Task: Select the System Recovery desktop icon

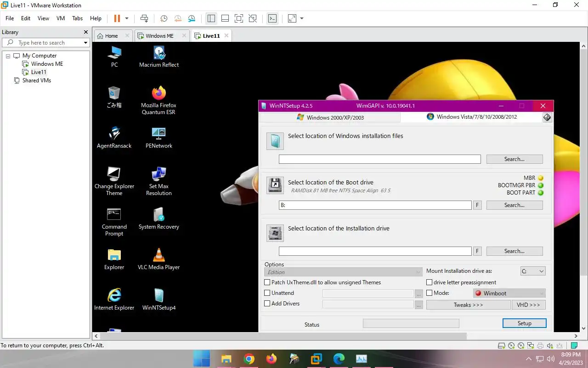Action: (158, 218)
